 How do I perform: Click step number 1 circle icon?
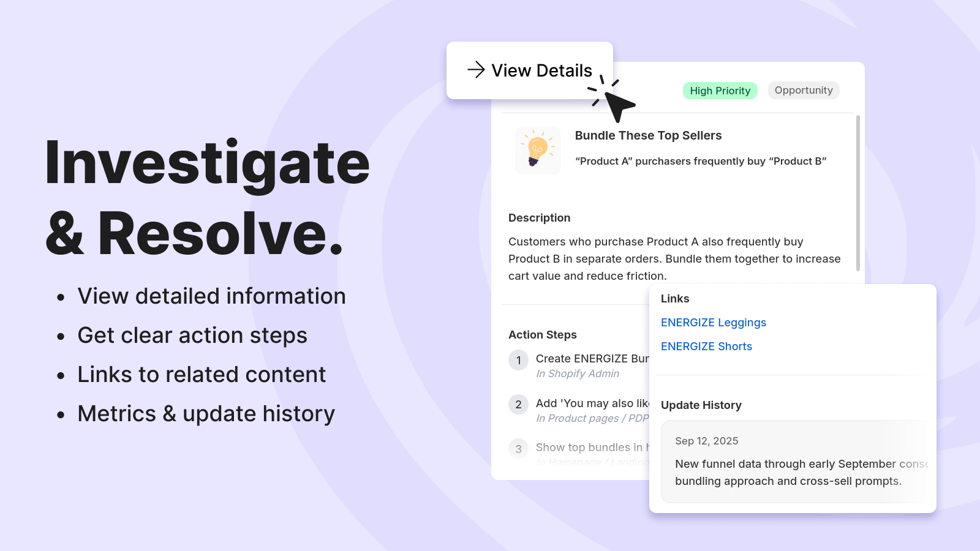point(518,360)
